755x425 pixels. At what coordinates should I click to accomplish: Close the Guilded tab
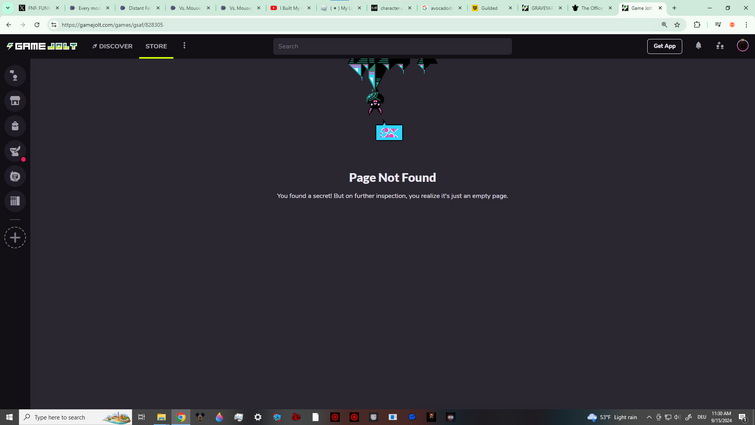510,8
